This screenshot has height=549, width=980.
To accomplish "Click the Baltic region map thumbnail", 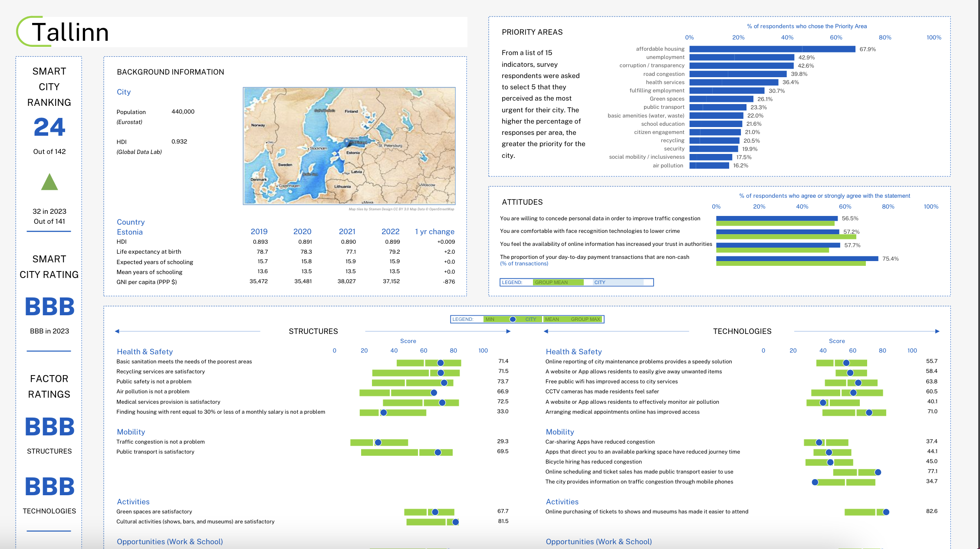I will click(349, 146).
